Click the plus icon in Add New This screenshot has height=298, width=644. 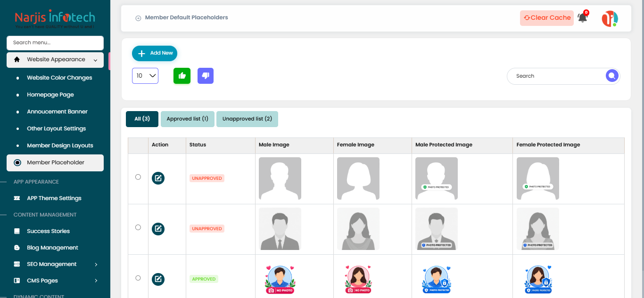pos(141,53)
